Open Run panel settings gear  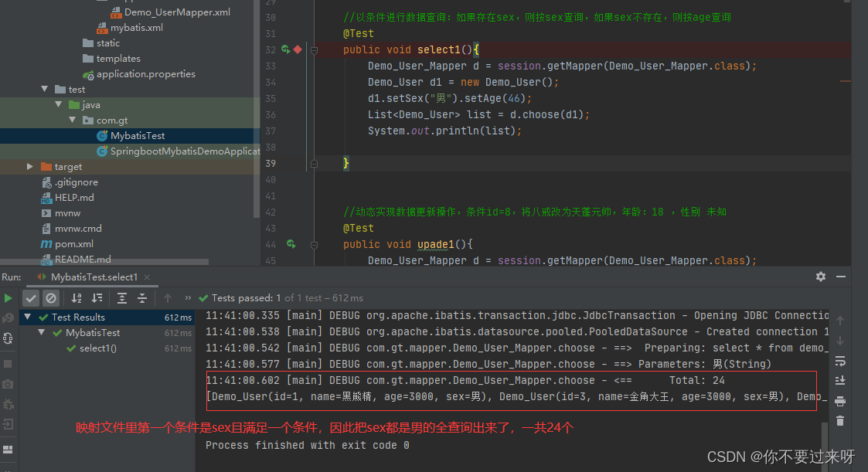pyautogui.click(x=820, y=277)
